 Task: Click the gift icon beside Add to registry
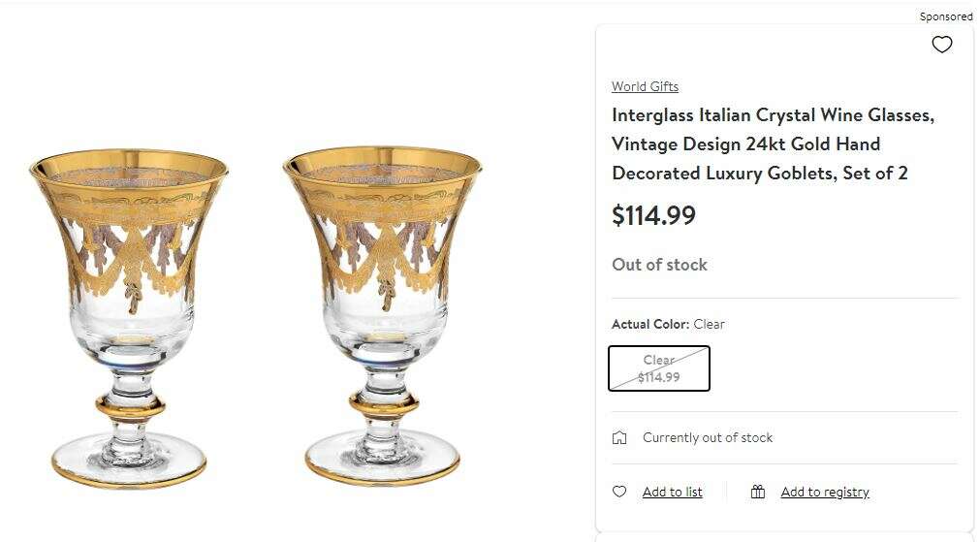pos(758,492)
